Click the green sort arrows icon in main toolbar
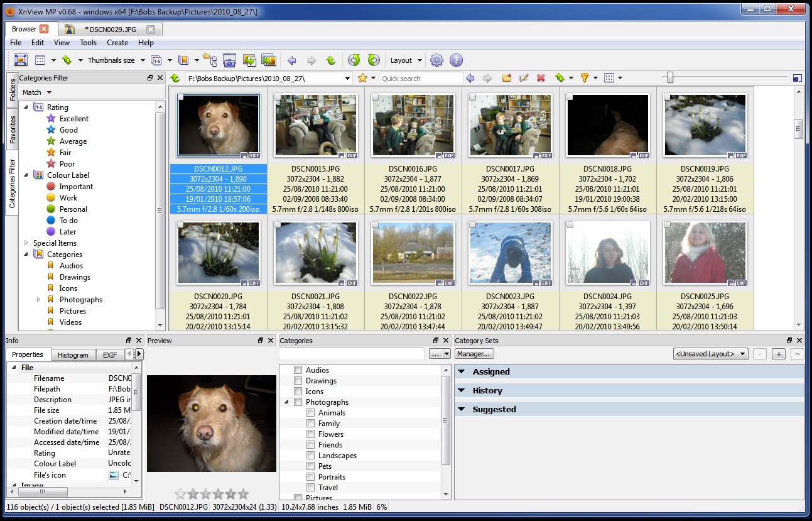 67,60
